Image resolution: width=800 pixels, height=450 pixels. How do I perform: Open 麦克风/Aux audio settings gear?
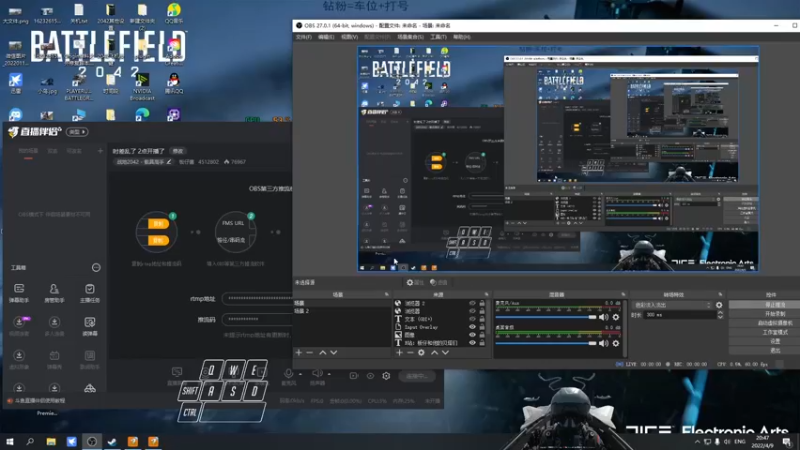616,317
